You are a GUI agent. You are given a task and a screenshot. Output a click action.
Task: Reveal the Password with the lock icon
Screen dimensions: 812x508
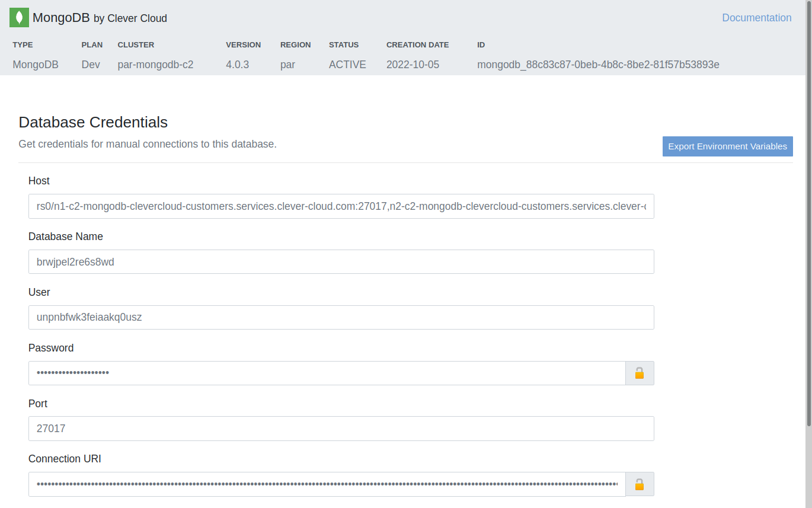pos(640,373)
